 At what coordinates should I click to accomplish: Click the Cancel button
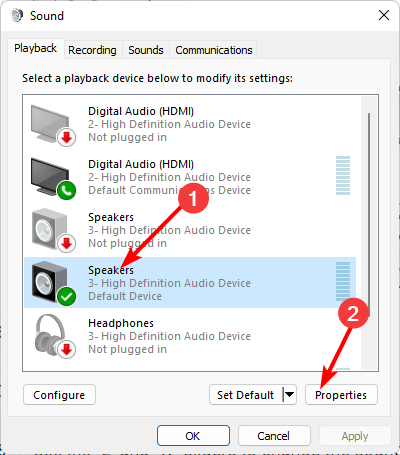tap(274, 436)
